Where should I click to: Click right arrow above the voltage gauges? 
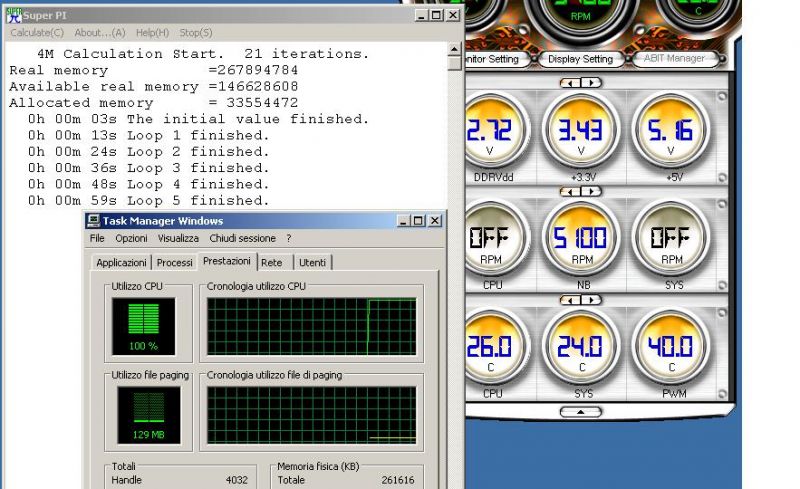coord(591,83)
